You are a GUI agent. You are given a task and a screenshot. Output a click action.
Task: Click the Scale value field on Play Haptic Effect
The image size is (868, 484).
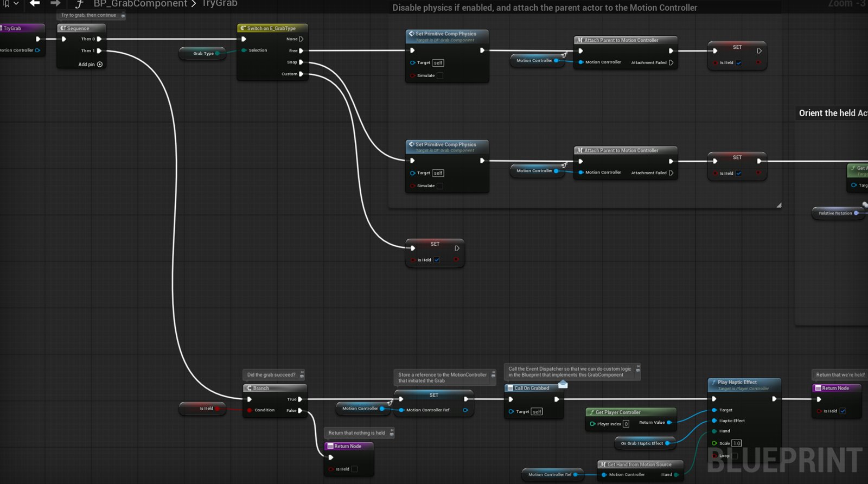pyautogui.click(x=737, y=443)
